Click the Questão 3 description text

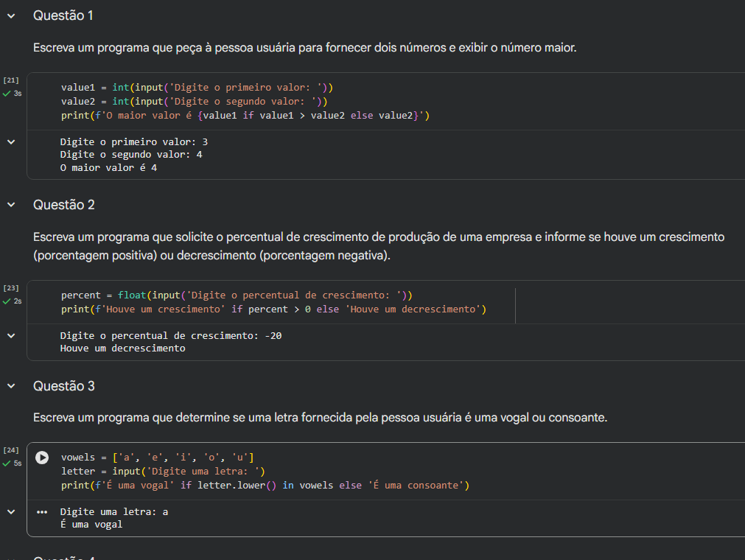[321, 418]
